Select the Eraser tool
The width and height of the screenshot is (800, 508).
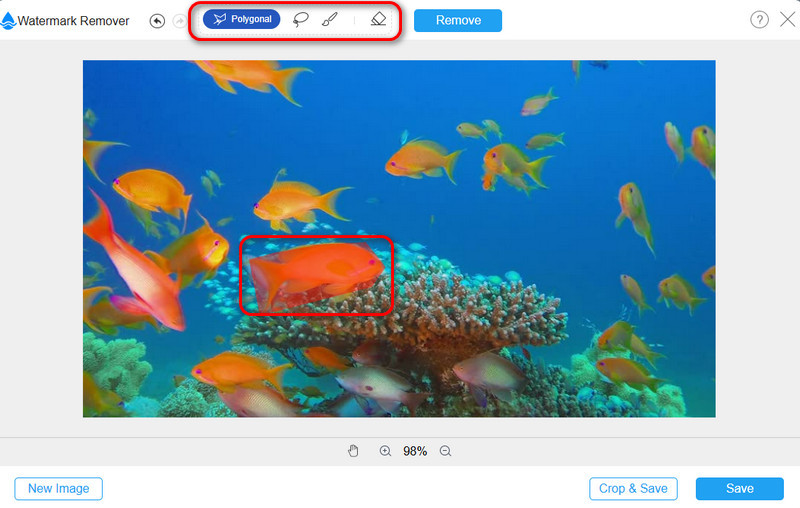click(x=378, y=19)
